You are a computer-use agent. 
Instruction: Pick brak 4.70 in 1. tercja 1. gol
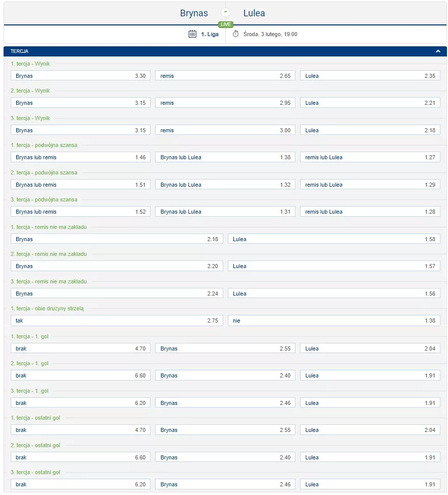click(80, 348)
